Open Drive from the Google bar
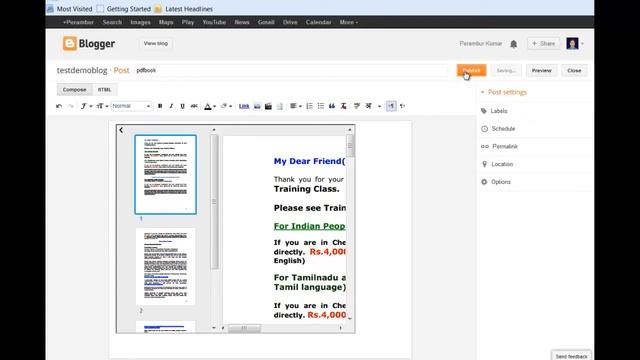This screenshot has width=640, height=360. 290,22
